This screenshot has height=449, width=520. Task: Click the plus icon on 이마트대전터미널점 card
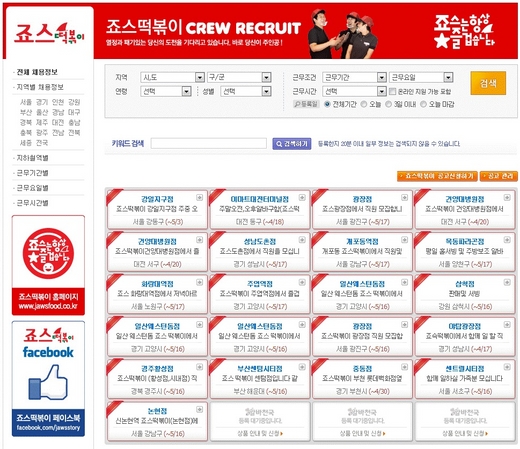(x=302, y=198)
